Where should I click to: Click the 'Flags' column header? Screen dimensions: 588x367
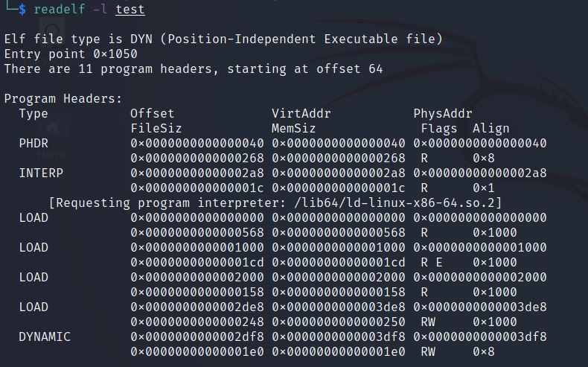[439, 128]
